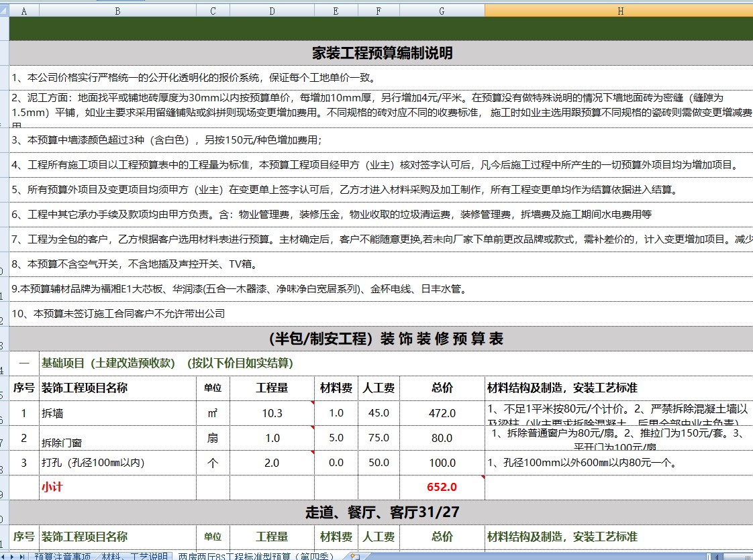
Task: Click note 3 about 墙漆颜色超过3种
Action: click(381, 140)
